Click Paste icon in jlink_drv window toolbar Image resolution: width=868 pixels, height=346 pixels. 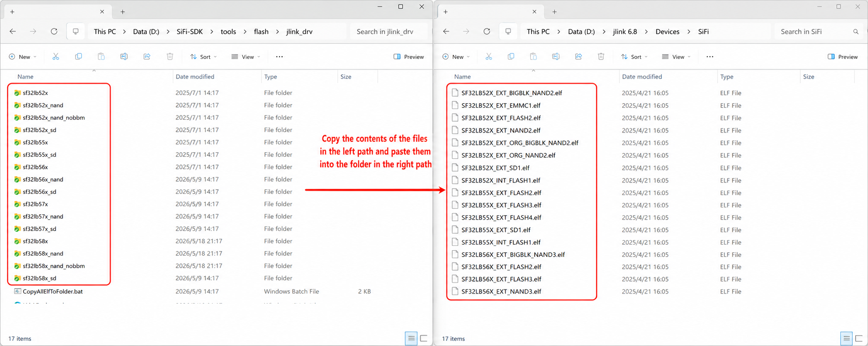click(101, 56)
